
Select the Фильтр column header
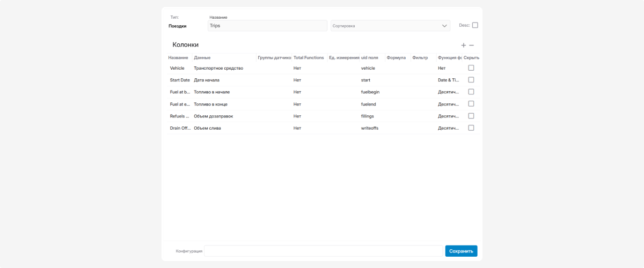pos(420,57)
